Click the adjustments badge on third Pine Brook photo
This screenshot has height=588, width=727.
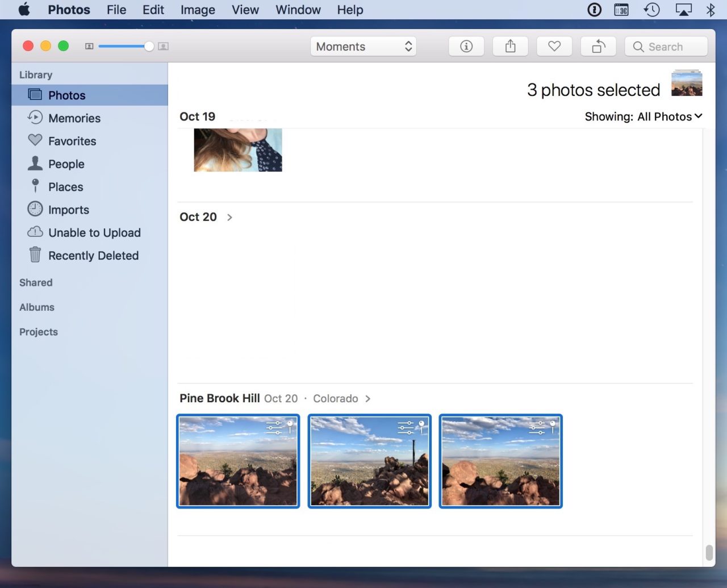click(537, 427)
